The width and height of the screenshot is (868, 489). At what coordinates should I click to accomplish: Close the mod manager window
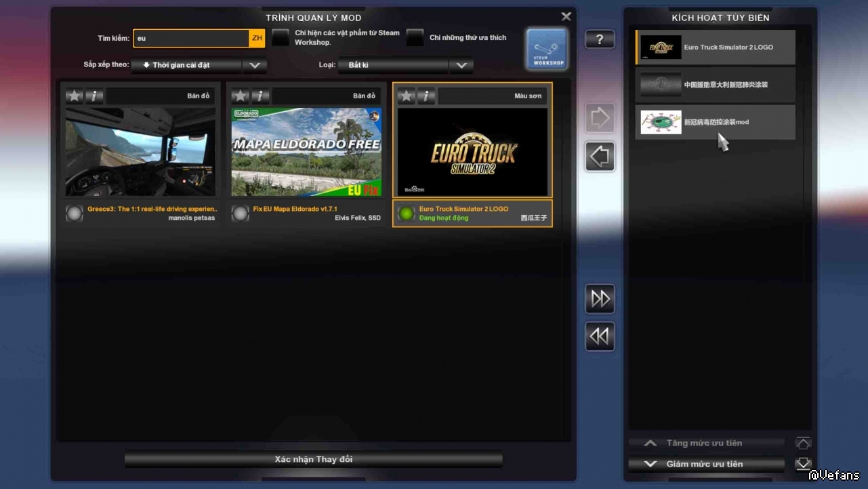click(x=566, y=16)
